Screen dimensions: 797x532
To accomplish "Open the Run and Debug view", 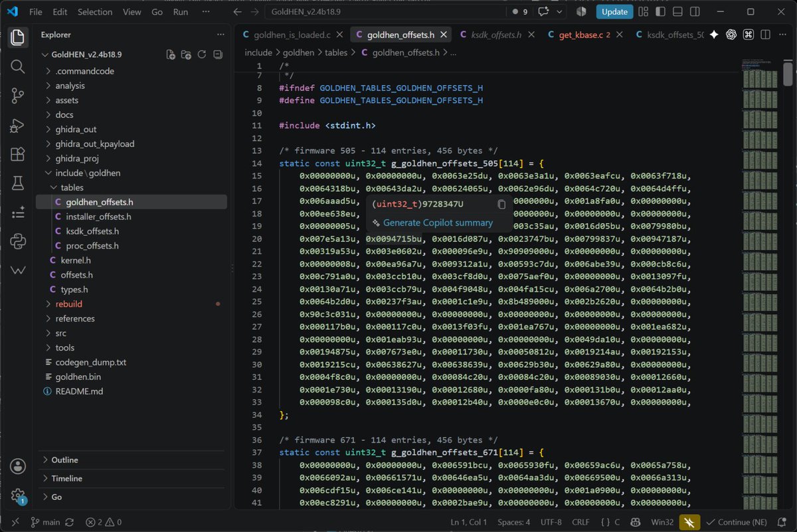I will [x=18, y=126].
